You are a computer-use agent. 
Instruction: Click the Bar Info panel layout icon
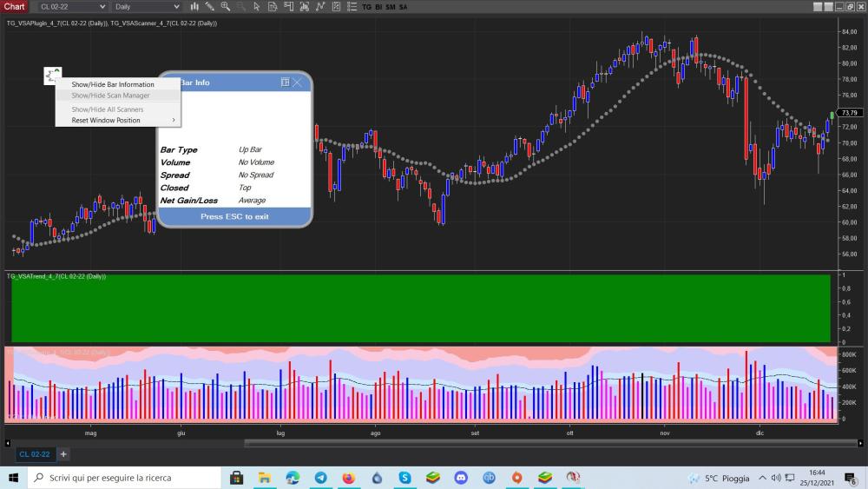pyautogui.click(x=285, y=83)
